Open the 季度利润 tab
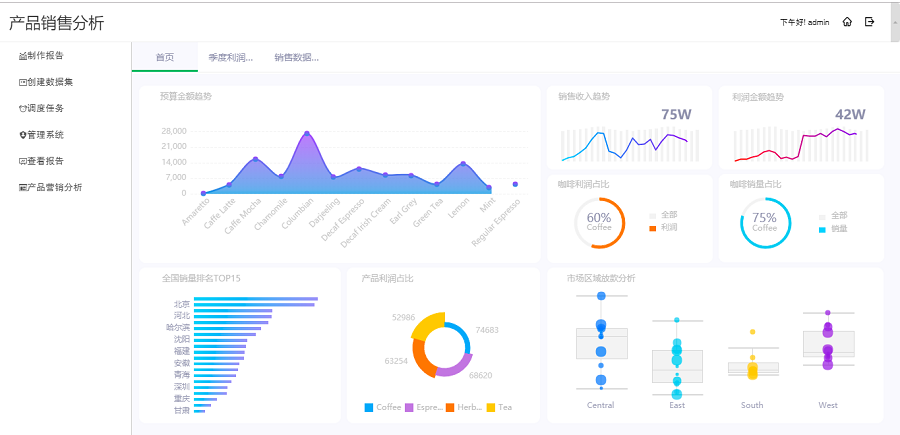900x435 pixels. point(230,58)
